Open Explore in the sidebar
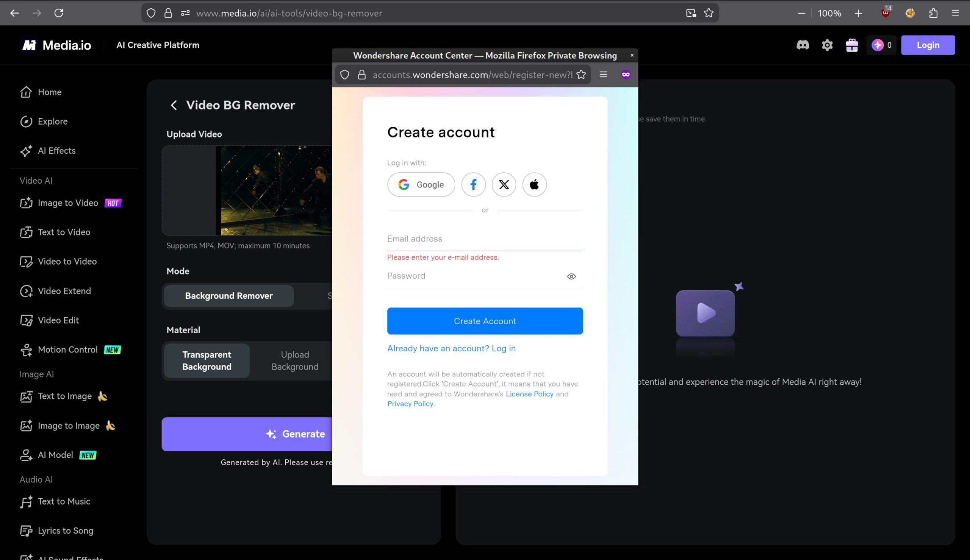Screen dimensions: 970x560 tap(52, 121)
